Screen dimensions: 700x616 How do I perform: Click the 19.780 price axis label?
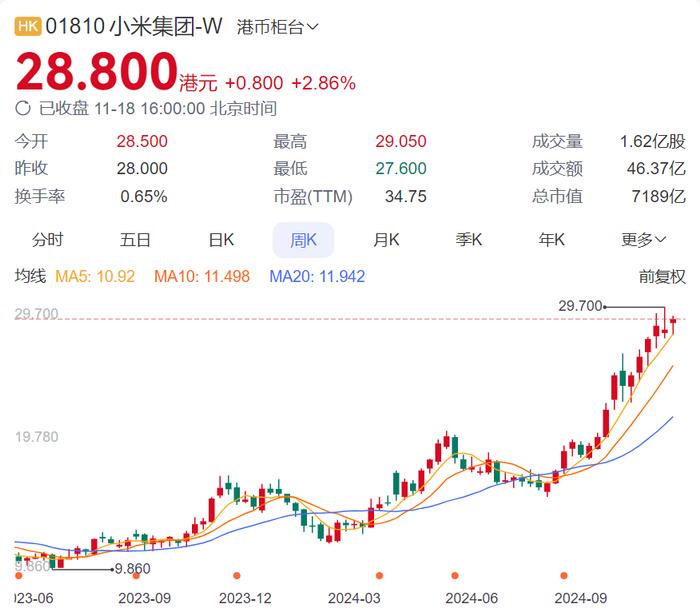37,437
